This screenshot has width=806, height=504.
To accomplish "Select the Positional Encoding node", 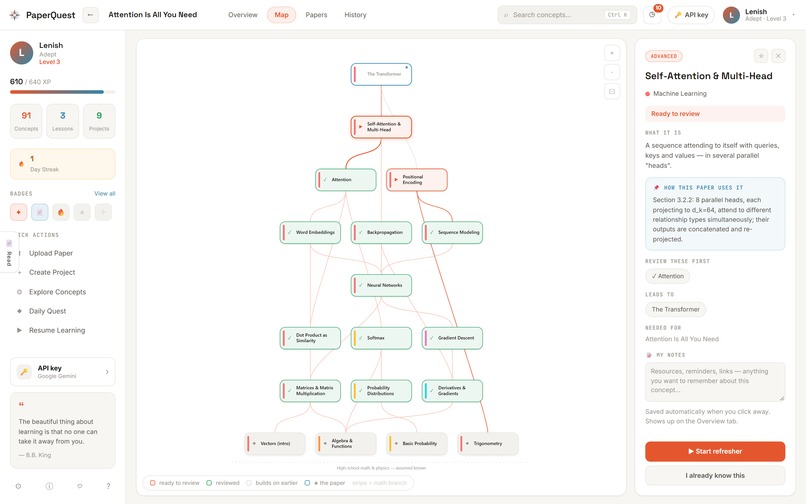I will tap(416, 180).
